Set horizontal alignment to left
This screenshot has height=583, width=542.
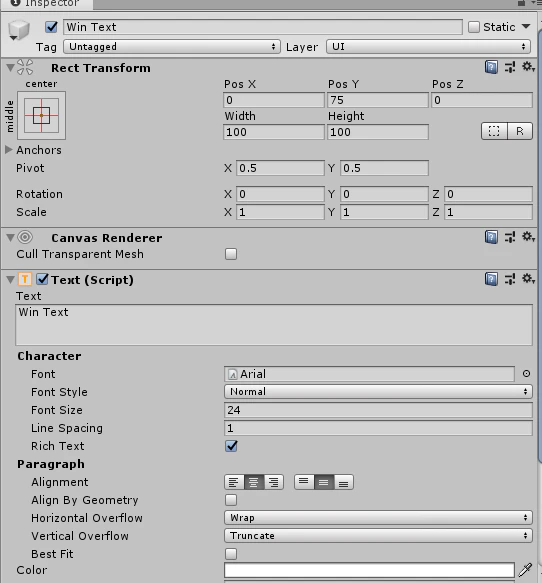tap(234, 482)
